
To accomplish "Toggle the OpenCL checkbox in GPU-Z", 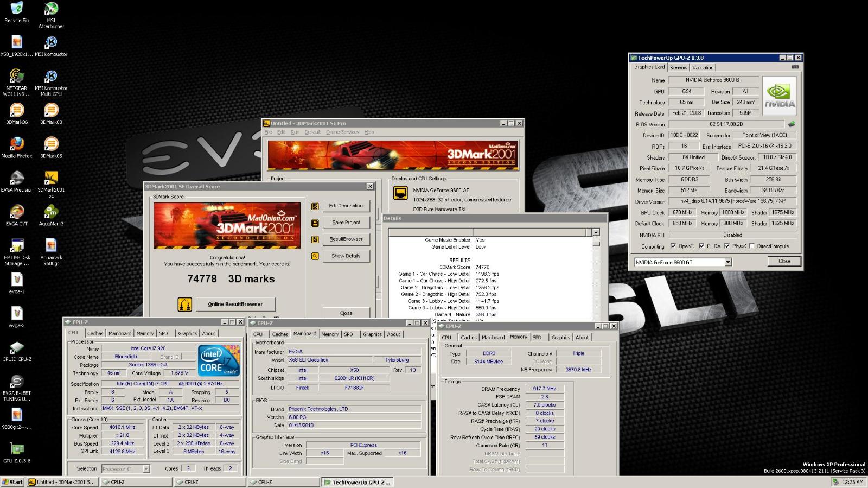I will pyautogui.click(x=673, y=246).
